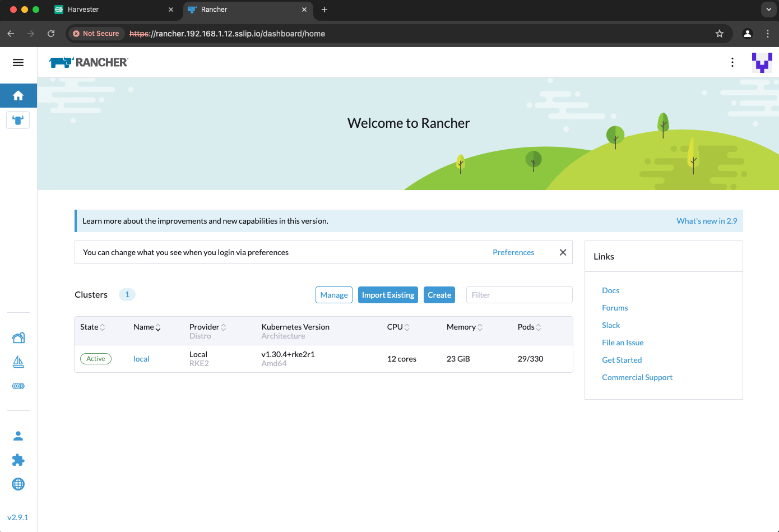The height and width of the screenshot is (532, 779).
Task: Open Cluster Management barn icon
Action: (18, 337)
